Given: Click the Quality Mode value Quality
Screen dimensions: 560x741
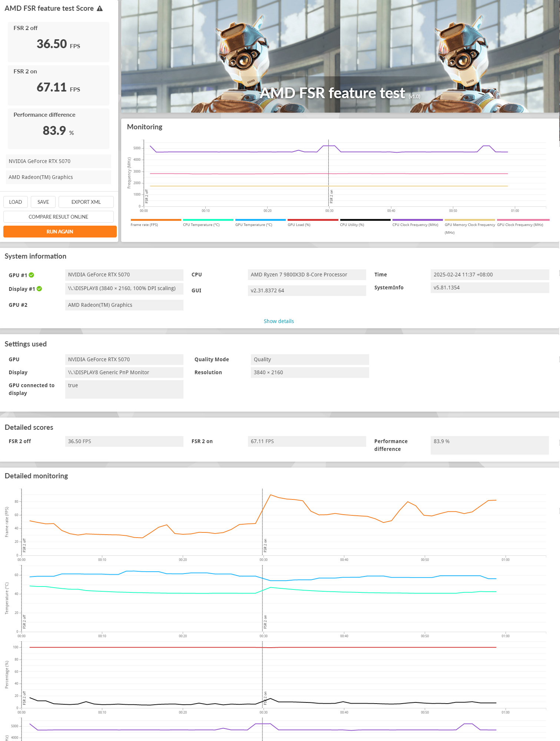Looking at the screenshot, I should coord(310,359).
